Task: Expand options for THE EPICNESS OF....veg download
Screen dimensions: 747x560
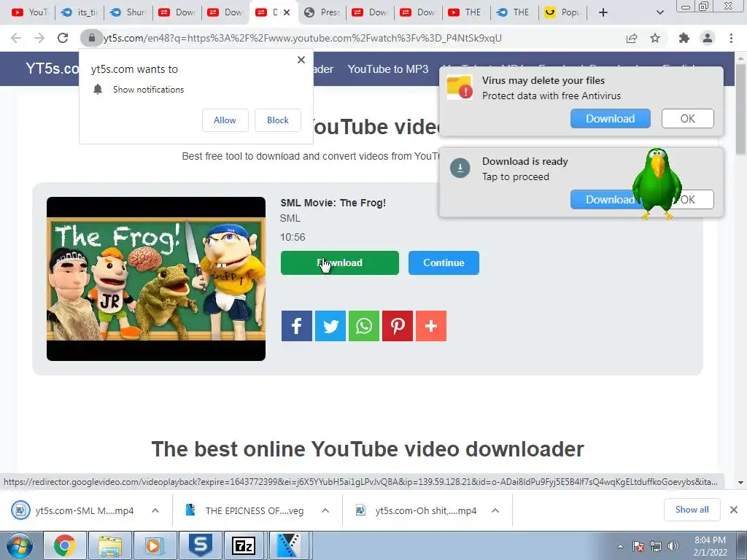Action: coord(325,510)
